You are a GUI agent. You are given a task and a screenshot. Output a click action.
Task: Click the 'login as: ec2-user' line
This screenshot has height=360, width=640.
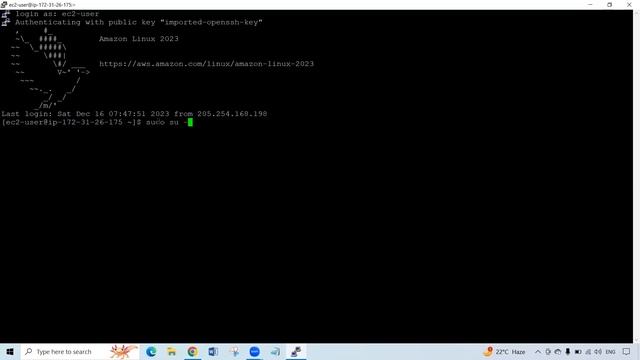57,14
